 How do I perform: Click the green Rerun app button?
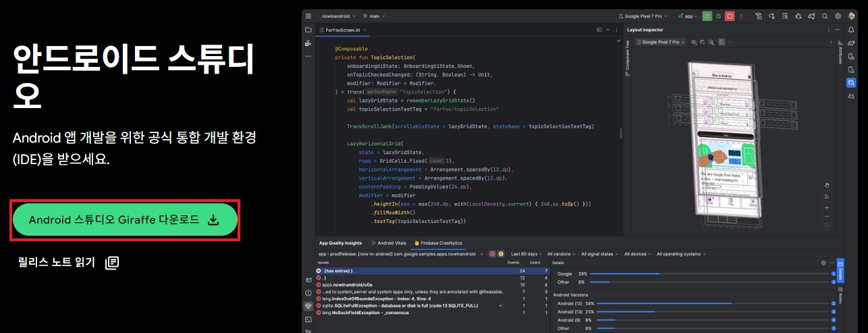(x=707, y=16)
